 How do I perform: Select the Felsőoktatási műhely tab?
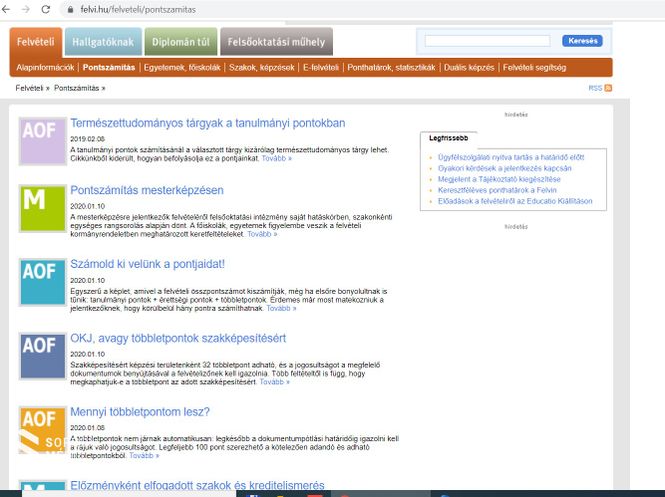coord(276,41)
